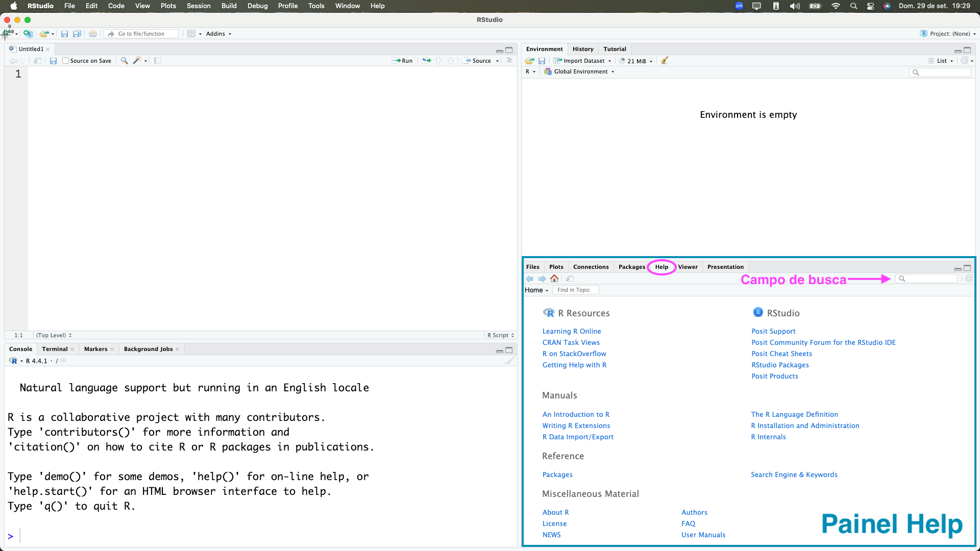
Task: Compile report notebook icon in editor
Action: coord(158,61)
